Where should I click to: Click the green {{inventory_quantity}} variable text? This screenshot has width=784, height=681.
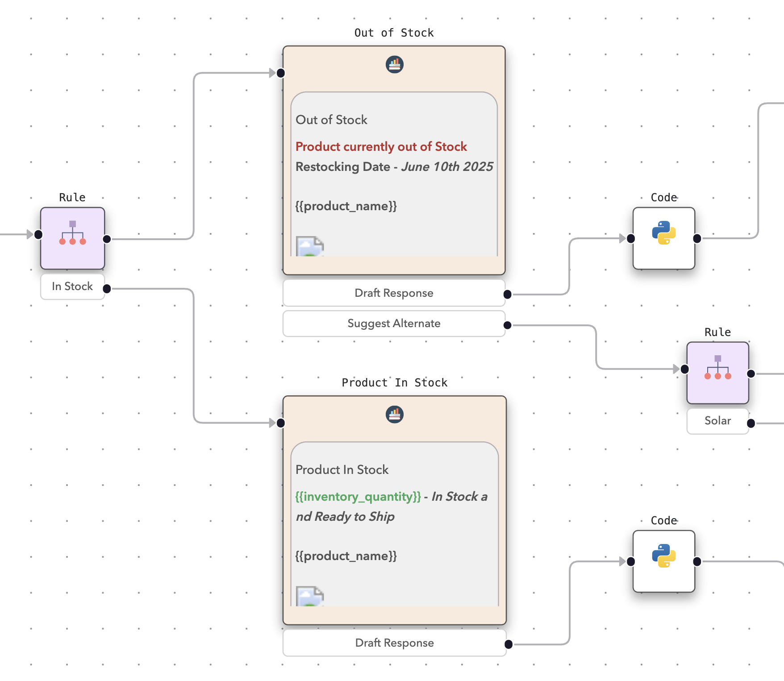pyautogui.click(x=358, y=497)
